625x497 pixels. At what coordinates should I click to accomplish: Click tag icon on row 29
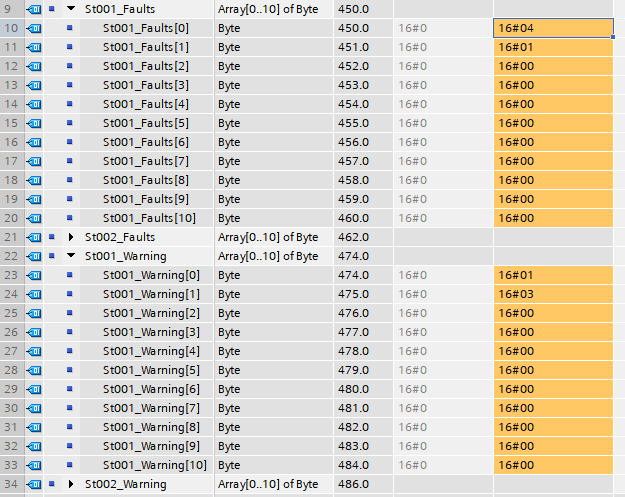point(34,389)
